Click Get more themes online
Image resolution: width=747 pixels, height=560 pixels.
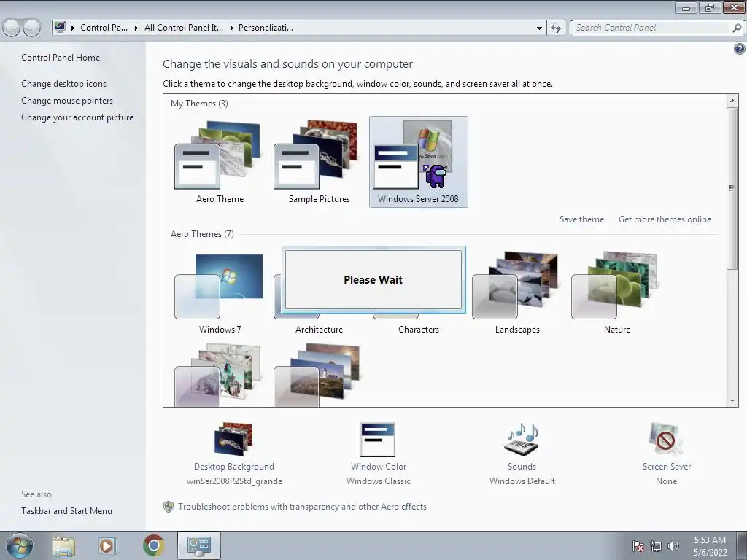coord(665,219)
